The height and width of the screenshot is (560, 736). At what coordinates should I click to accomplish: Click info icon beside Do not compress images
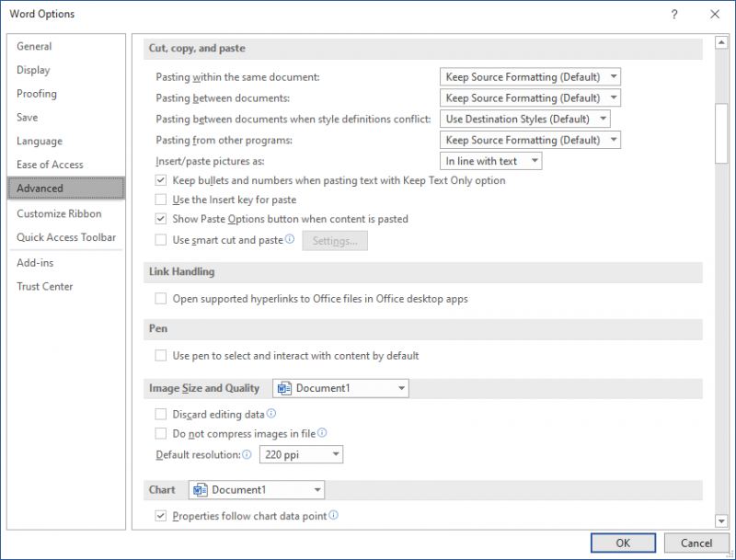pos(322,433)
